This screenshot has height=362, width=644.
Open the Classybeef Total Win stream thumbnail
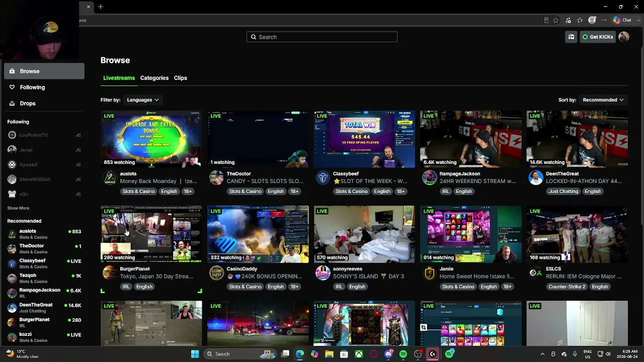tap(364, 139)
